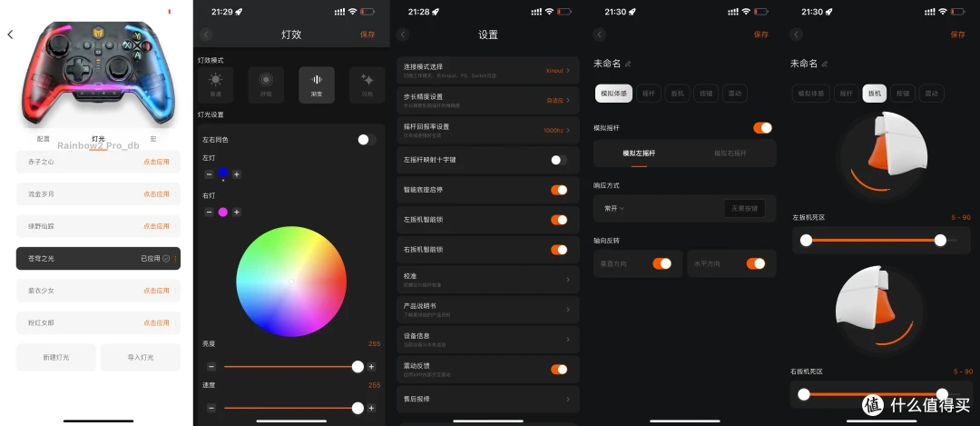Select the magenta 右灯 color dot
Image resolution: width=980 pixels, height=426 pixels.
[223, 212]
